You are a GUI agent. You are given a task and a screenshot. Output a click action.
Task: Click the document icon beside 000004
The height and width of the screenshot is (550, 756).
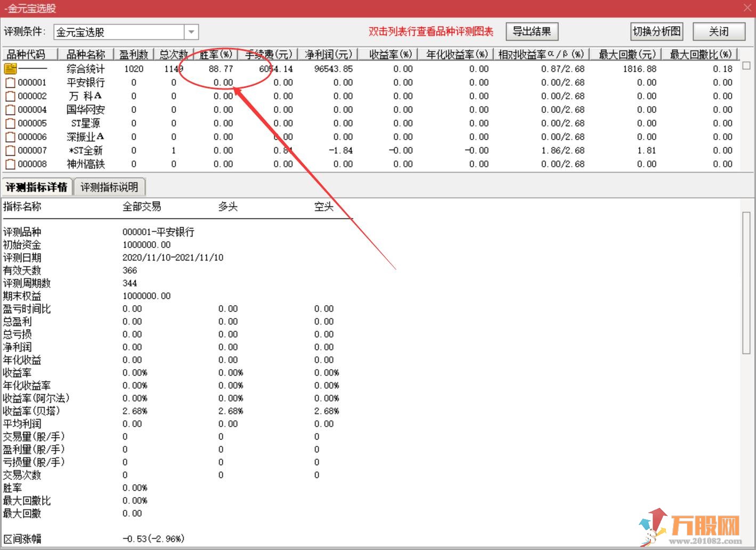(x=10, y=110)
